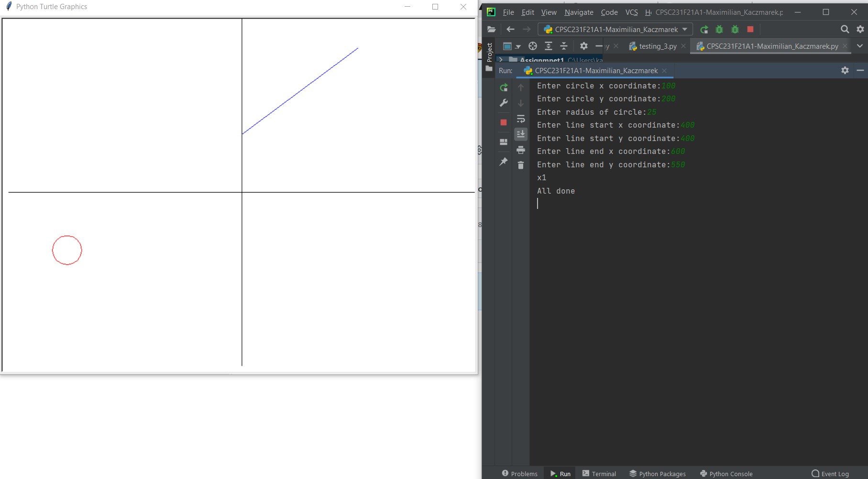Toggle scroll to end of console
The height and width of the screenshot is (479, 868).
tap(521, 134)
